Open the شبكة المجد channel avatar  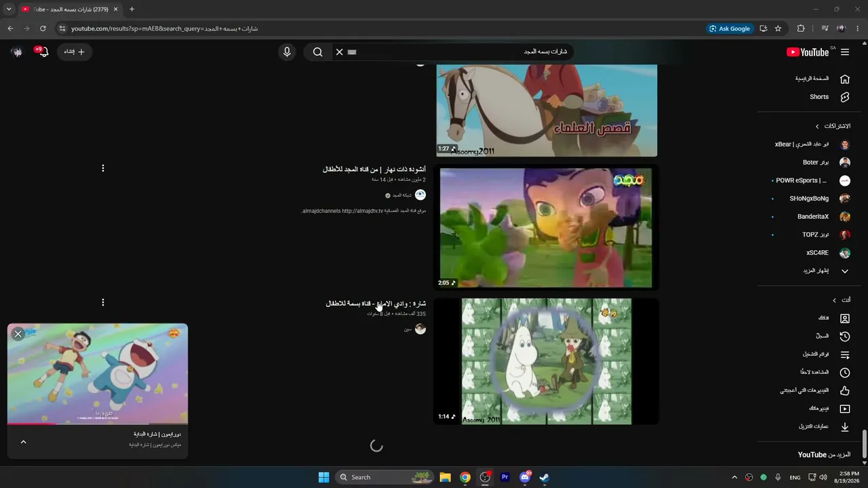tap(420, 195)
